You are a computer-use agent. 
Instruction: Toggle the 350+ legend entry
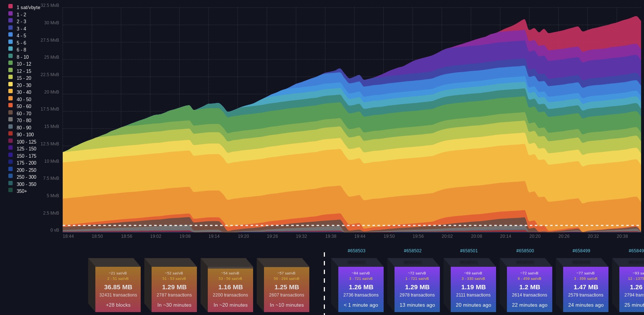[x=17, y=191]
